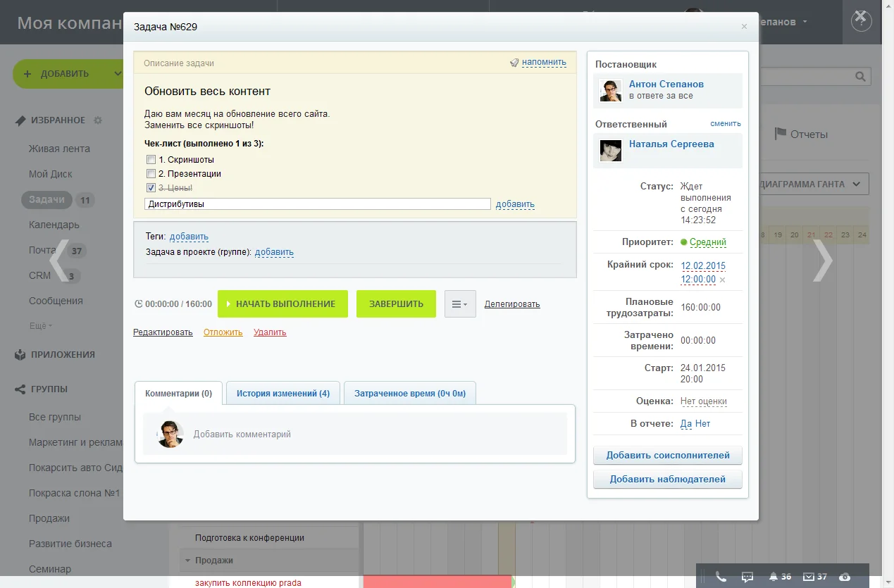Image resolution: width=894 pixels, height=588 pixels.
Task: Click the gear icon next to ИЗБРАННОЕ
Action: tap(99, 120)
